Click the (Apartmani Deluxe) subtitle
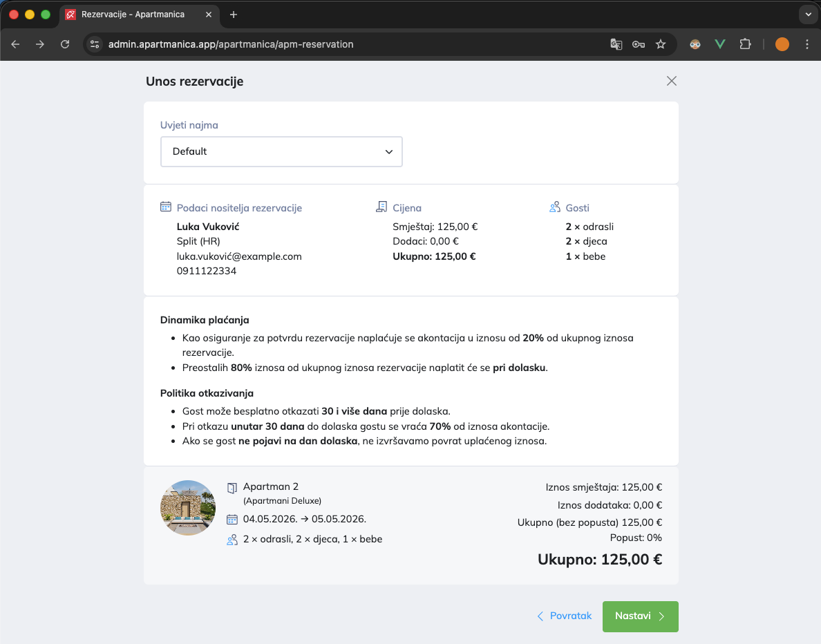The width and height of the screenshot is (821, 644). tap(282, 501)
